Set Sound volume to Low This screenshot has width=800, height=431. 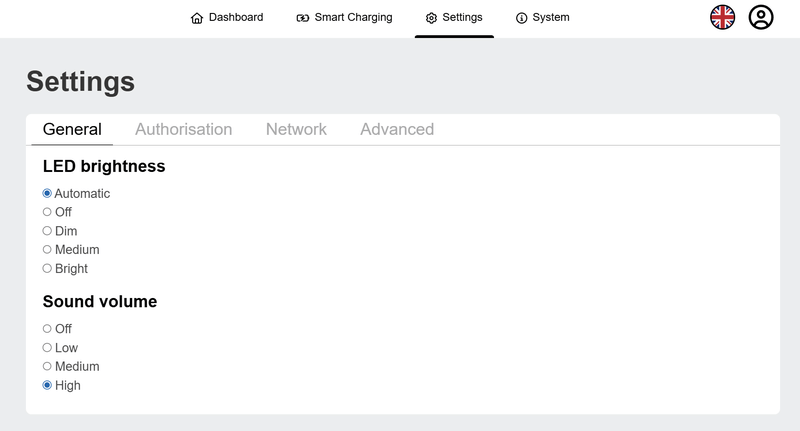click(47, 348)
